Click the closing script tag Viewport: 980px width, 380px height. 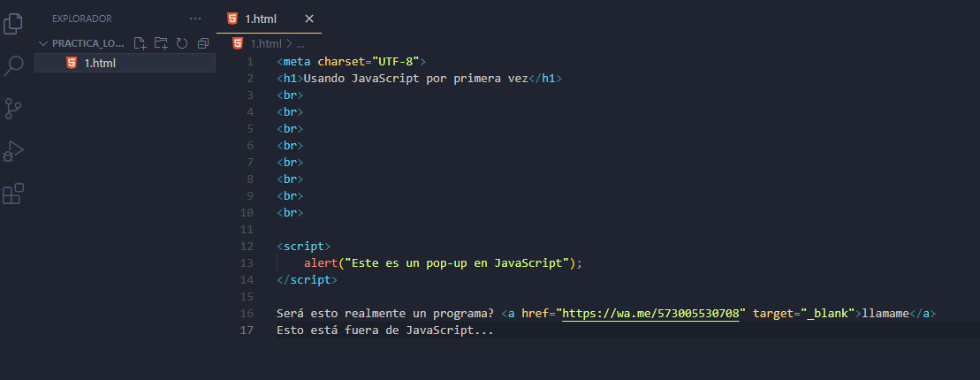(307, 280)
